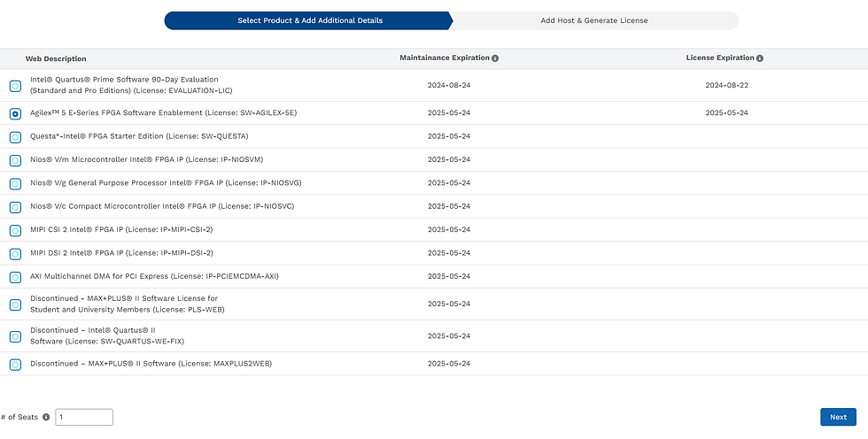Select the Nios V/c Compact Microcontroller radio button

(16, 207)
